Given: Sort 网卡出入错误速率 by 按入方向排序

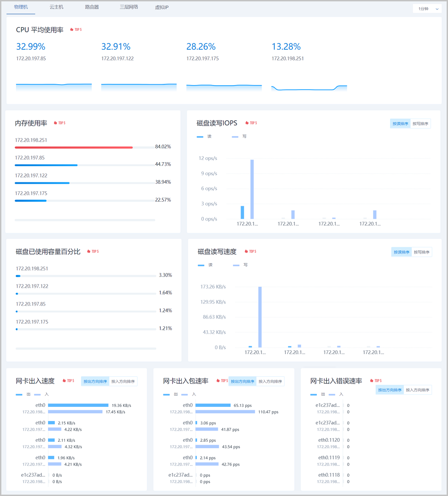Looking at the screenshot, I should coord(418,390).
